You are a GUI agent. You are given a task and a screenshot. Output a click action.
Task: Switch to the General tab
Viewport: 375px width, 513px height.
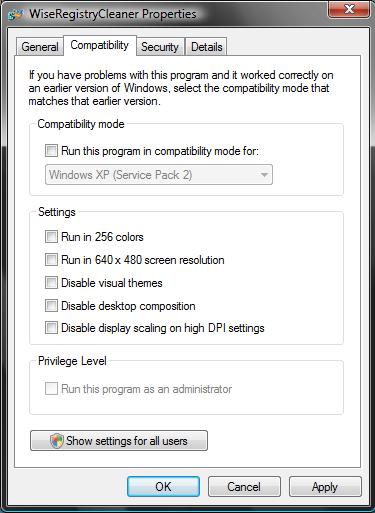pos(40,47)
